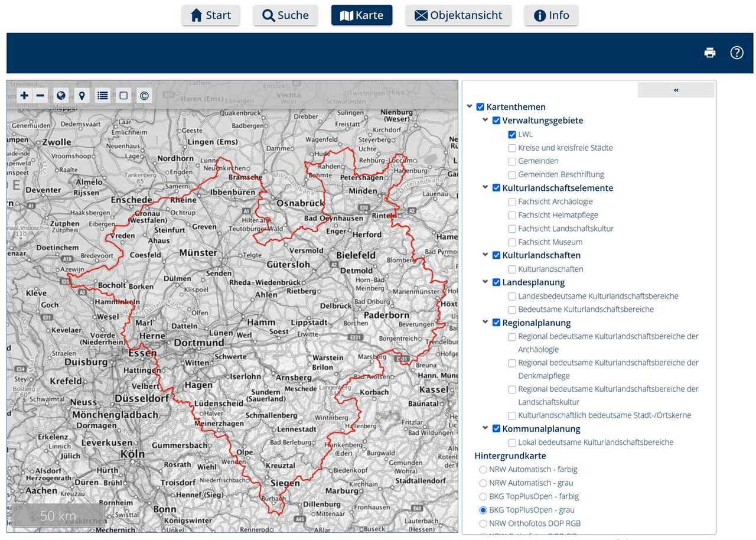756x540 pixels.
Task: Uncheck the Kartenthemen checkbox
Action: point(480,107)
